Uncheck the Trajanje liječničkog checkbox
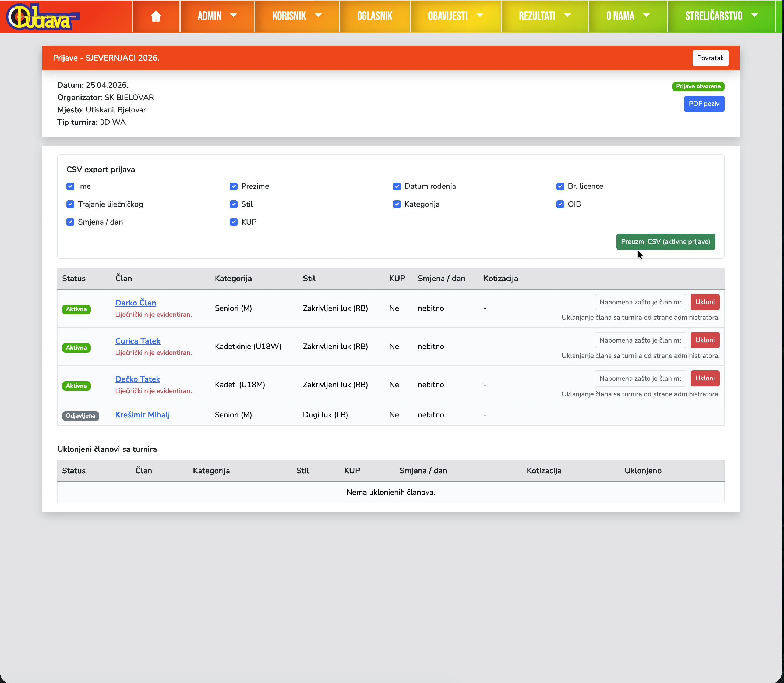 click(x=70, y=204)
